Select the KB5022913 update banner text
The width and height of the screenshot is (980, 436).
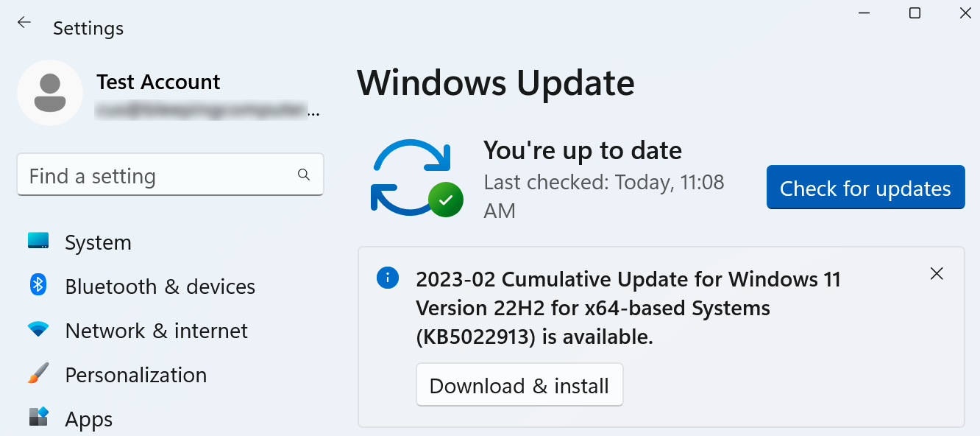[x=629, y=308]
